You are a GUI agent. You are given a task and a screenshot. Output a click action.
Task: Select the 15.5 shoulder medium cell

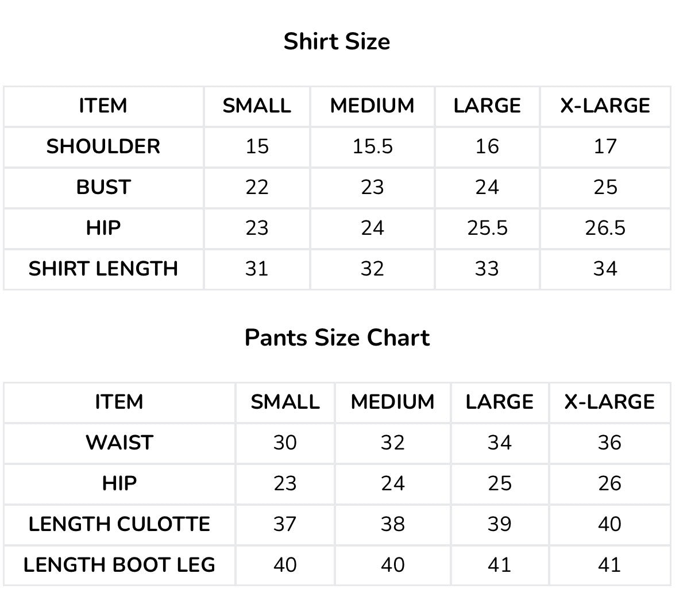tap(372, 146)
